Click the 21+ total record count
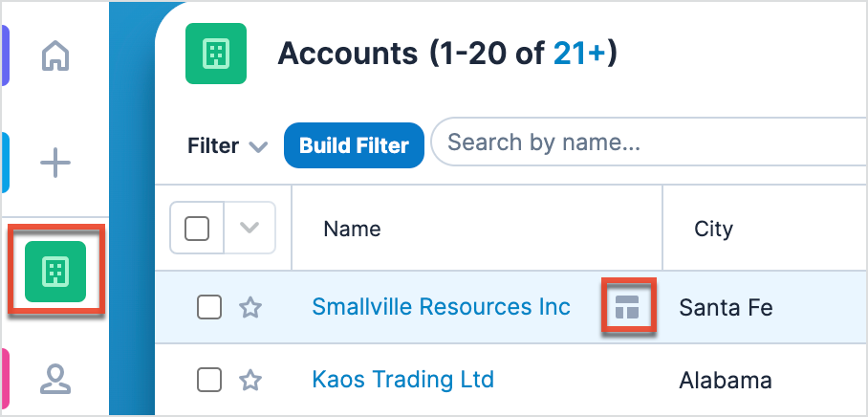 [x=578, y=54]
